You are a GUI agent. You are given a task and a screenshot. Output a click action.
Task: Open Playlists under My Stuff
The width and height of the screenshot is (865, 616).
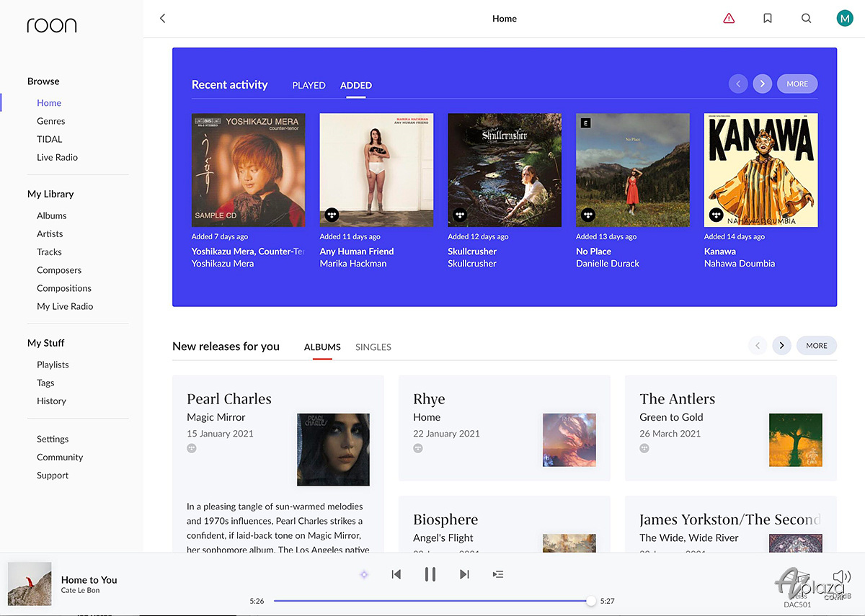click(53, 365)
